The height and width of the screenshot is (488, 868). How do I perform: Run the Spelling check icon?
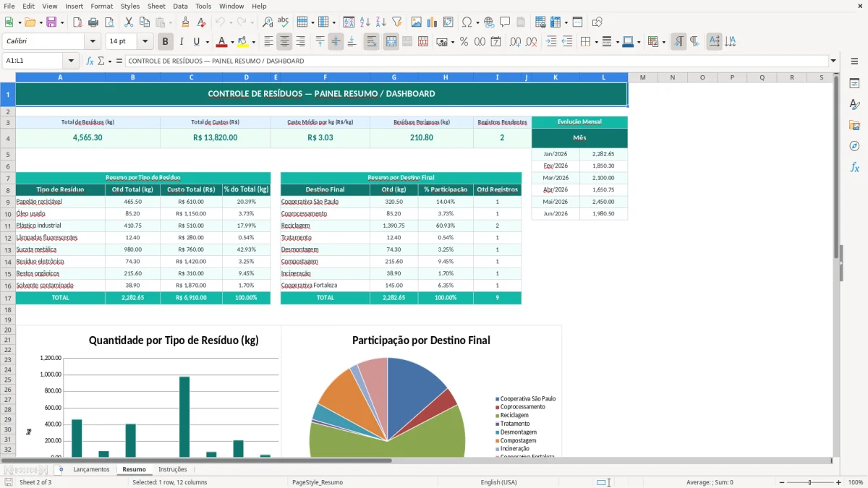[x=284, y=22]
